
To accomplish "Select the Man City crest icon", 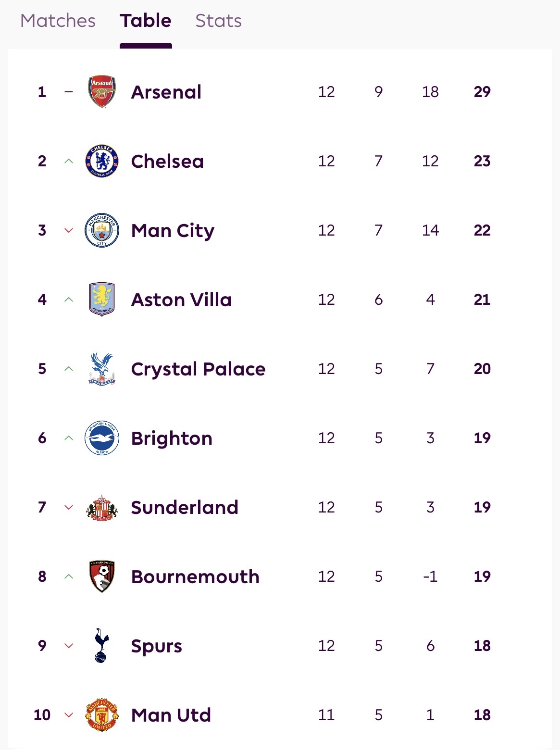I will (x=102, y=230).
